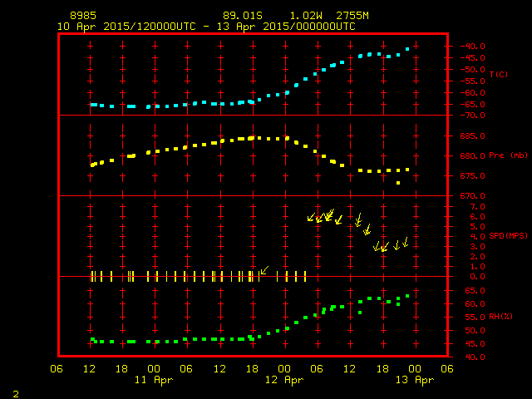532x399 pixels.
Task: Click the 12 Apr date label
Action: pos(284,380)
